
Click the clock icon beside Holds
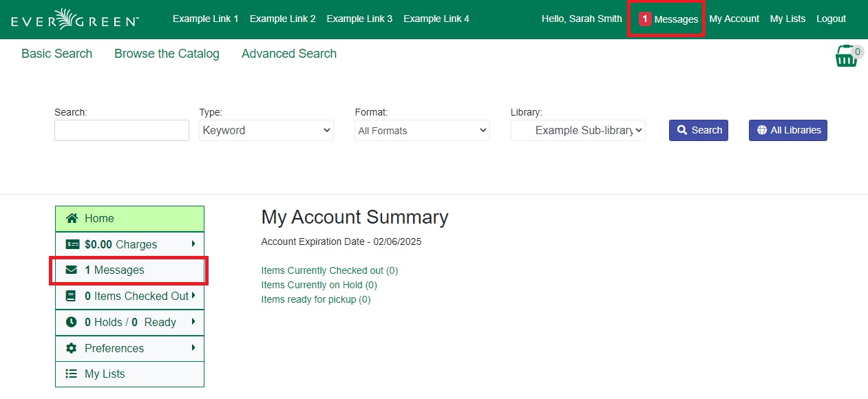[71, 322]
